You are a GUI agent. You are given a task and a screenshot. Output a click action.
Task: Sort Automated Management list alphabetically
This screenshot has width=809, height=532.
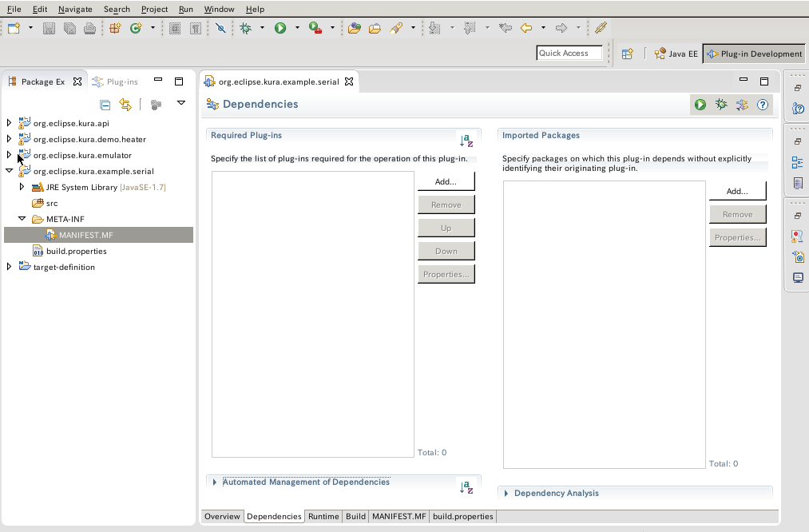pyautogui.click(x=466, y=487)
